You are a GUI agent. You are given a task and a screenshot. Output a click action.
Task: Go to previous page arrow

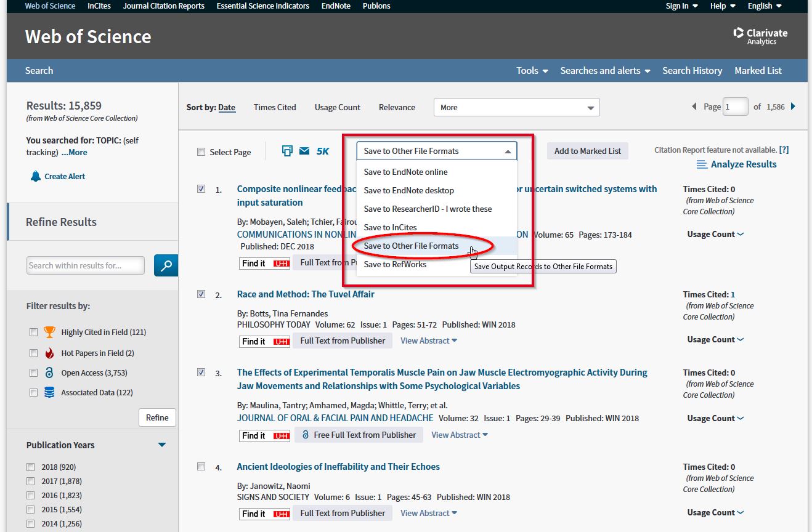click(x=695, y=107)
